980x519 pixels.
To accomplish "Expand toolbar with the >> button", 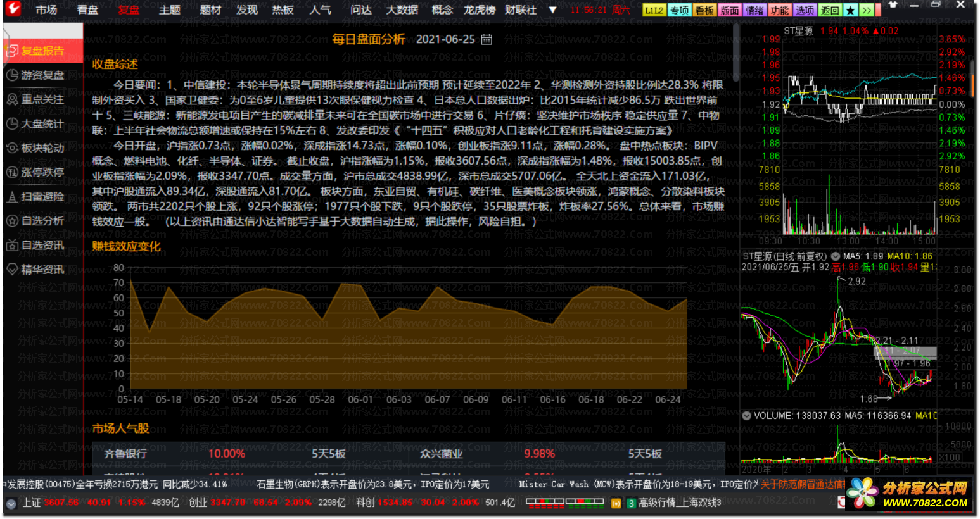I will click(x=867, y=10).
